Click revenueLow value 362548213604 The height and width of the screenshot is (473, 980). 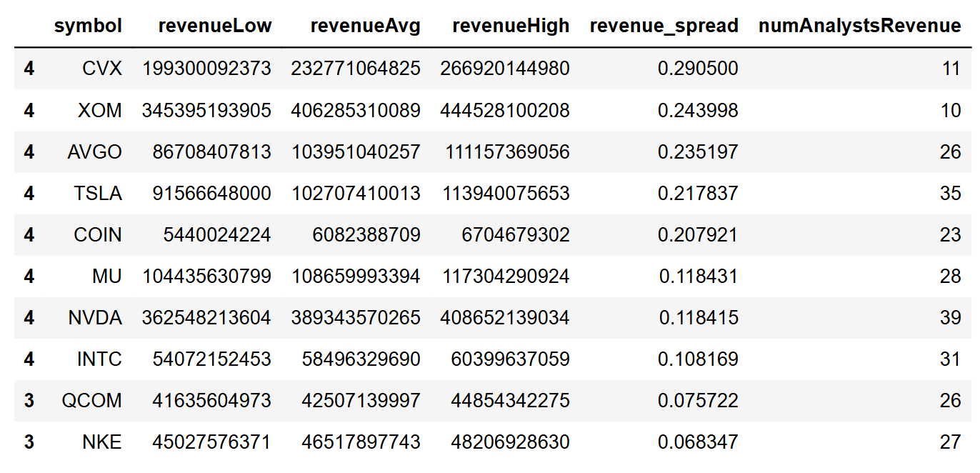[x=207, y=317]
